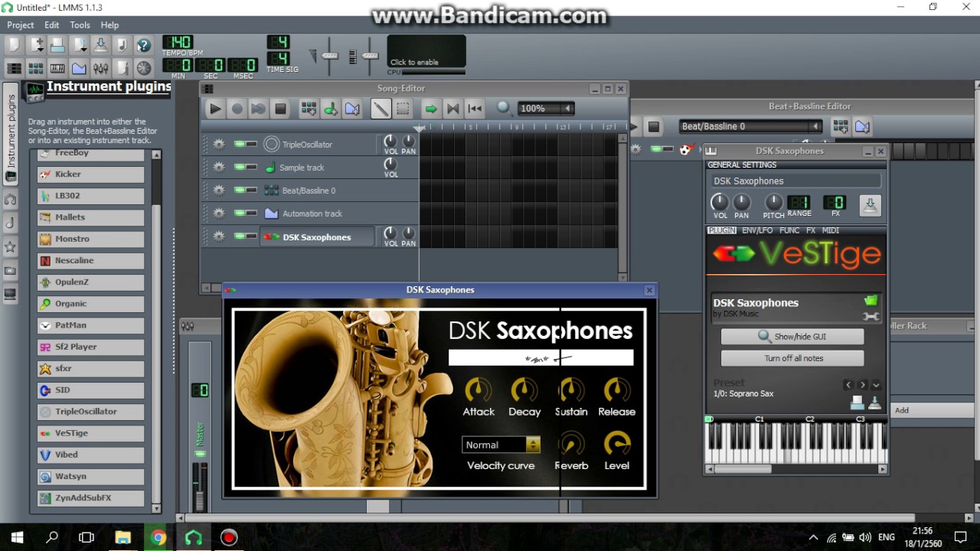Add beat/bassline track in Song-Editor
The height and width of the screenshot is (551, 980).
pos(309,109)
